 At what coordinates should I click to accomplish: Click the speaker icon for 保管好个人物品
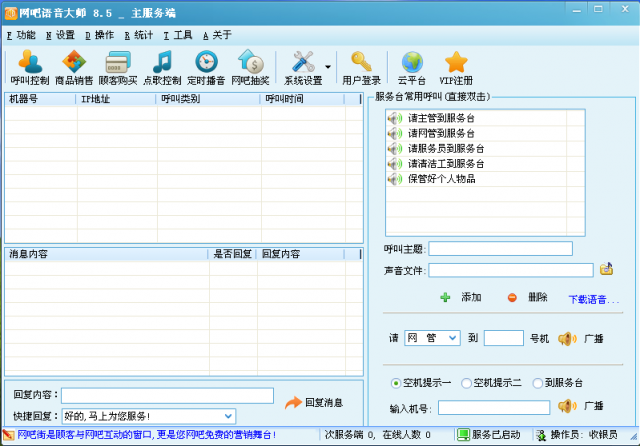395,179
